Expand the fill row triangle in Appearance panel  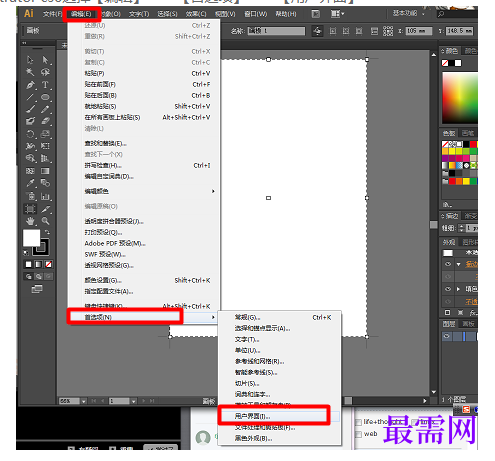(458, 289)
